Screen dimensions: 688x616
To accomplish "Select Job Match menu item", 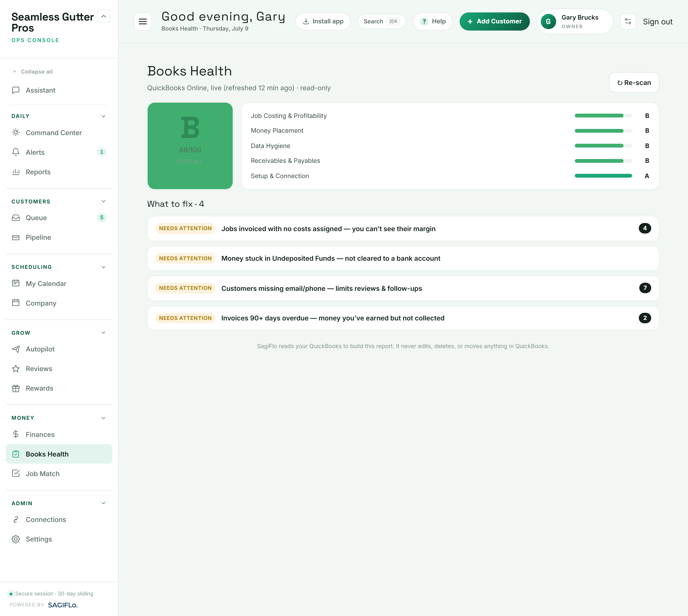I will 59,473.
